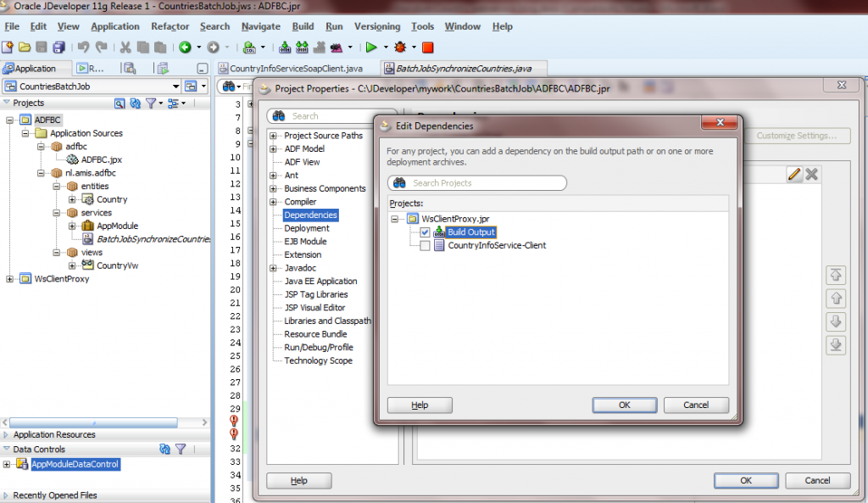Check the CountryInfoService-Client checkbox
Screen dimensions: 868x503
tap(425, 245)
